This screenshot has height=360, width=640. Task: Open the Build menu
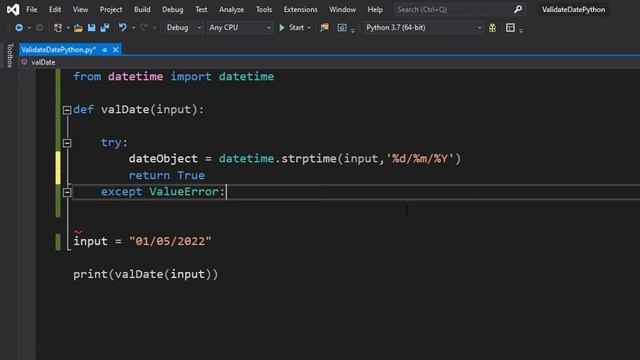[x=142, y=9]
